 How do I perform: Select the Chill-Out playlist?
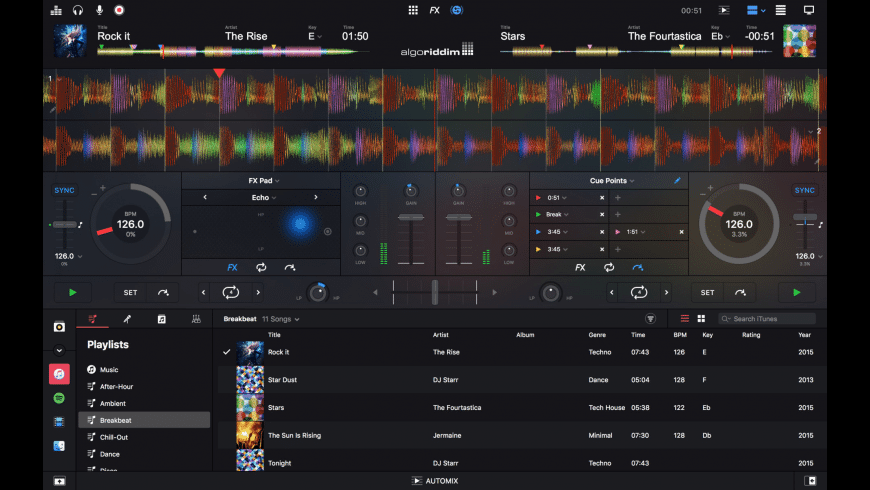coord(113,437)
